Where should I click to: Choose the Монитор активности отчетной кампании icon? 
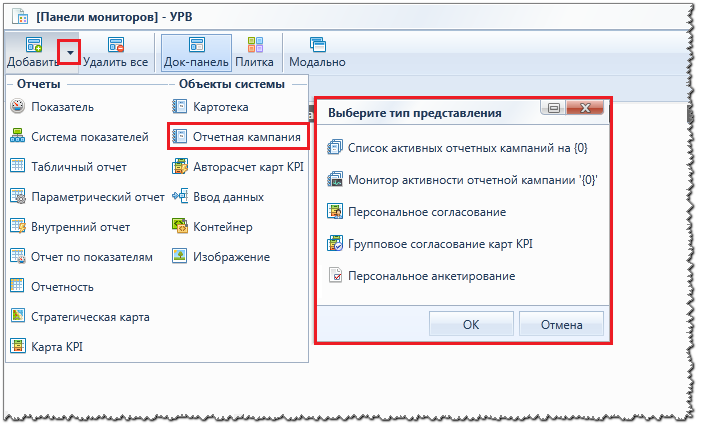[x=335, y=179]
